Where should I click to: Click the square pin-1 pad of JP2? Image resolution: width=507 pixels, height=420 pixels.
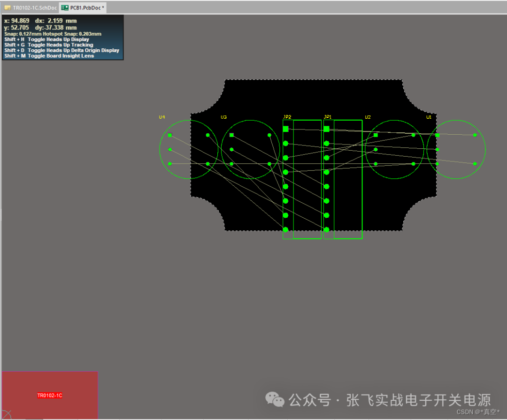285,129
